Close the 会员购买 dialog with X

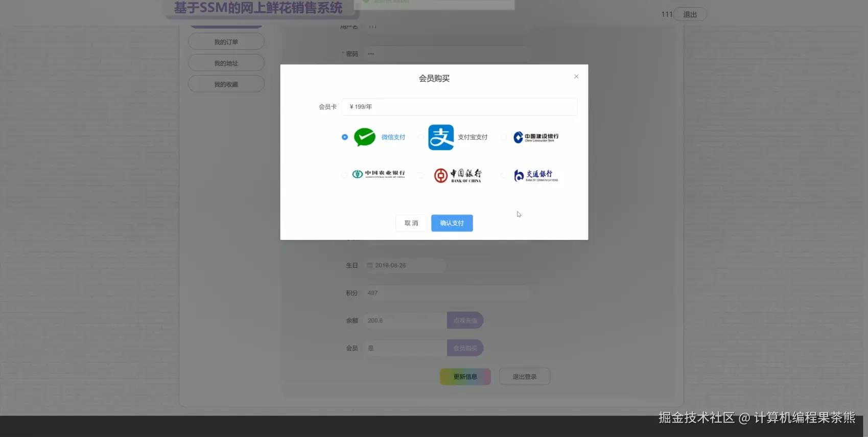tap(576, 77)
